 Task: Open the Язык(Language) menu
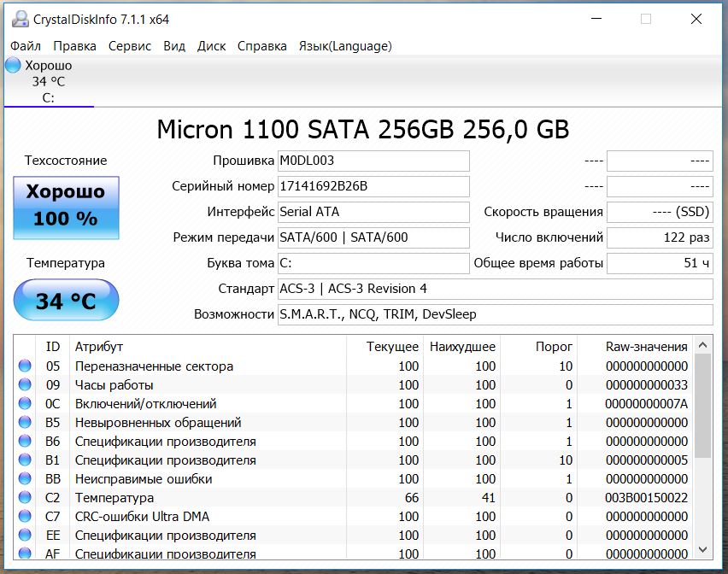345,46
